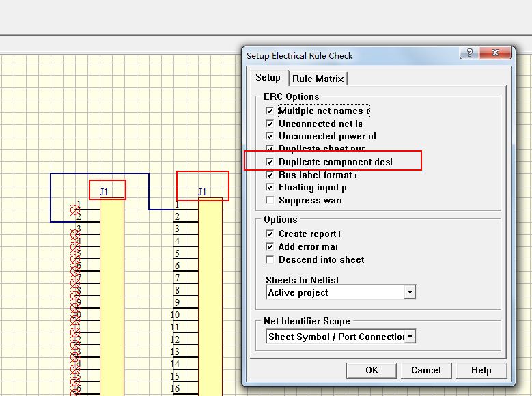The width and height of the screenshot is (532, 396).
Task: Click pin 2 of the right connector
Action: (186, 217)
